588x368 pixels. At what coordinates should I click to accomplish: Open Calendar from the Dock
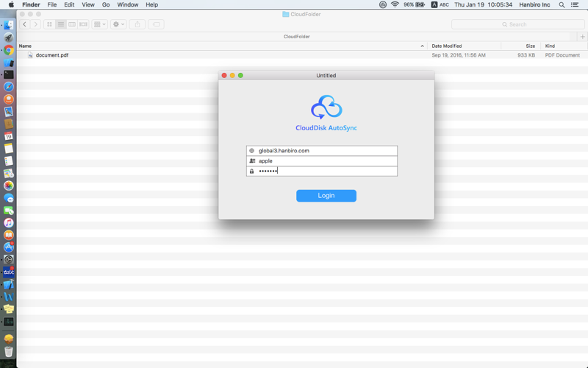(9, 136)
